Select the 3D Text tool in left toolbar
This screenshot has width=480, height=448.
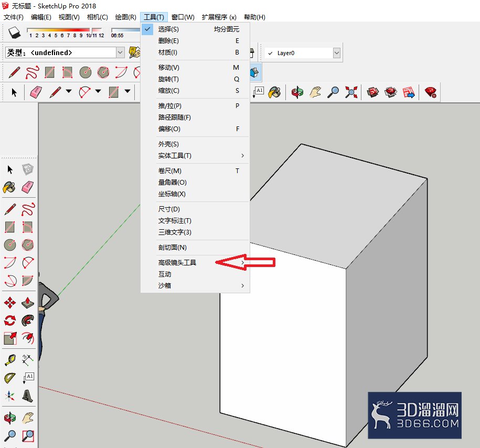tap(28, 396)
